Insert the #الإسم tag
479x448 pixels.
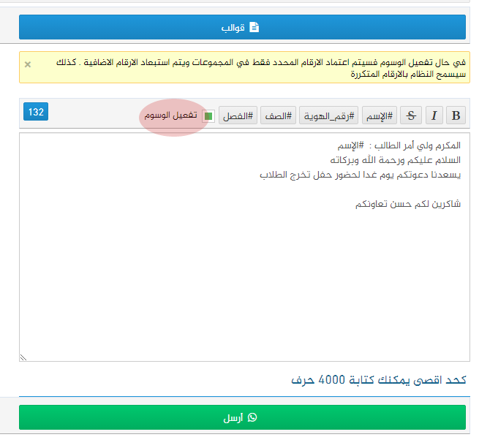[380, 115]
